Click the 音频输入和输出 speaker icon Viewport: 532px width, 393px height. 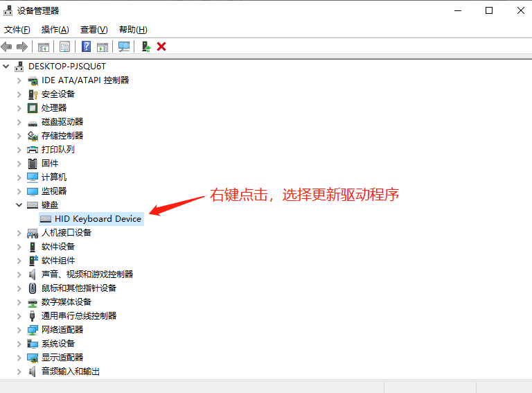[33, 372]
